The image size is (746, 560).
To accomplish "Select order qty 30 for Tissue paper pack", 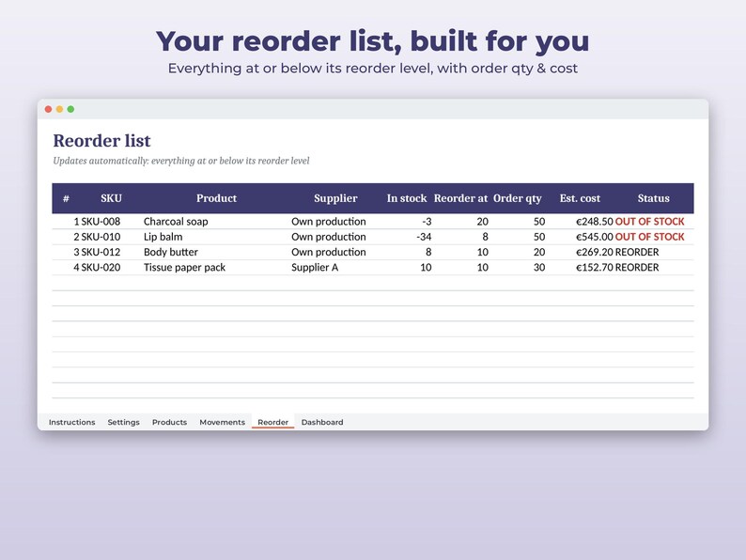I will [539, 267].
